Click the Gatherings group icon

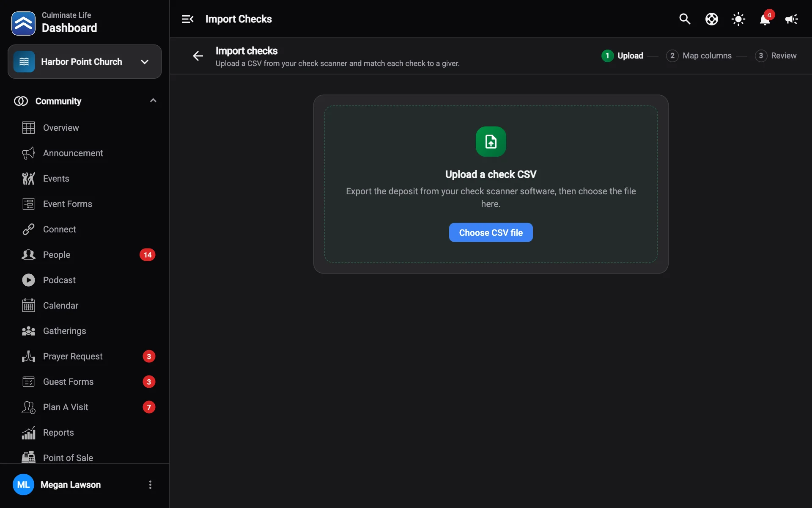point(28,331)
